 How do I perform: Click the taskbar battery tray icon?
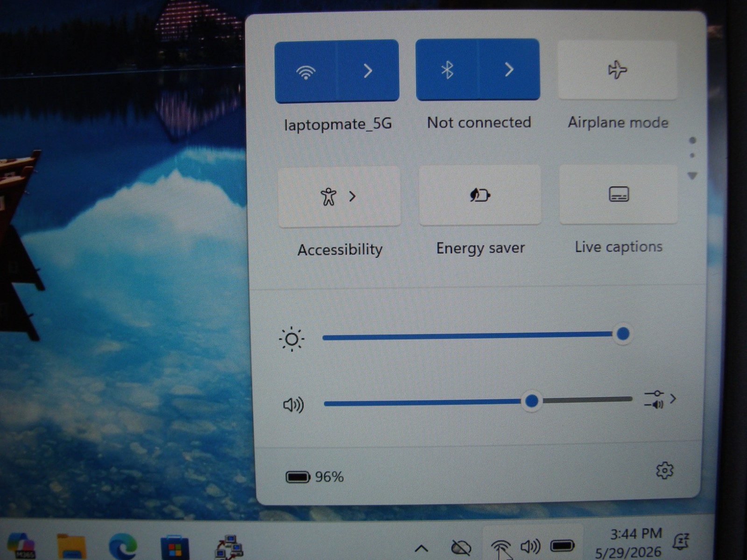tap(562, 545)
